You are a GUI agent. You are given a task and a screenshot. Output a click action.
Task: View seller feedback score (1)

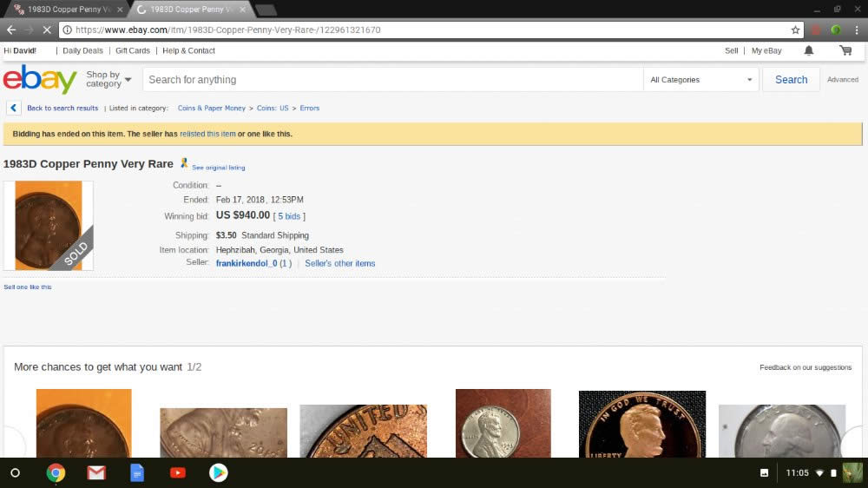click(285, 263)
